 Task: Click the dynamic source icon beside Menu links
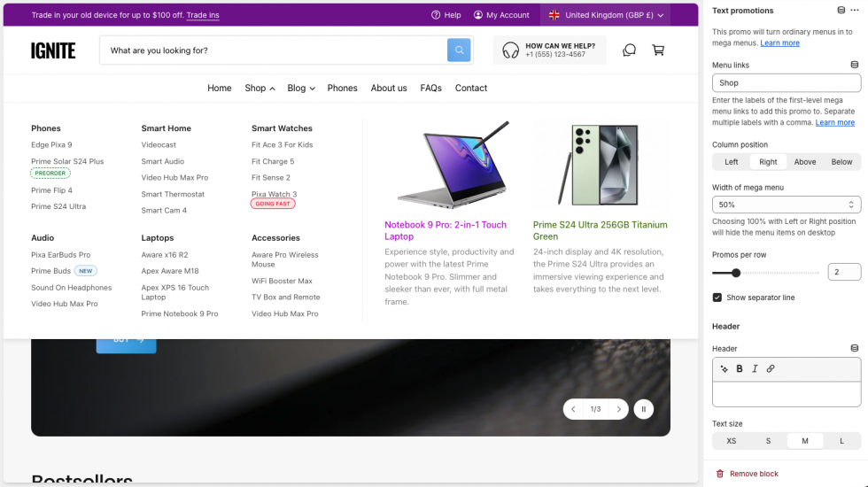click(854, 65)
